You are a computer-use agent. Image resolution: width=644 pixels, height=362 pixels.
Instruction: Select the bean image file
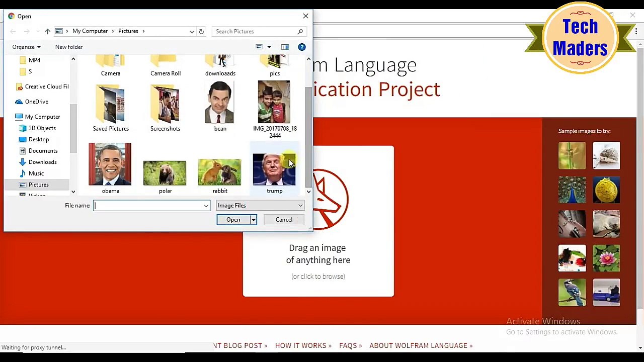[x=220, y=107]
